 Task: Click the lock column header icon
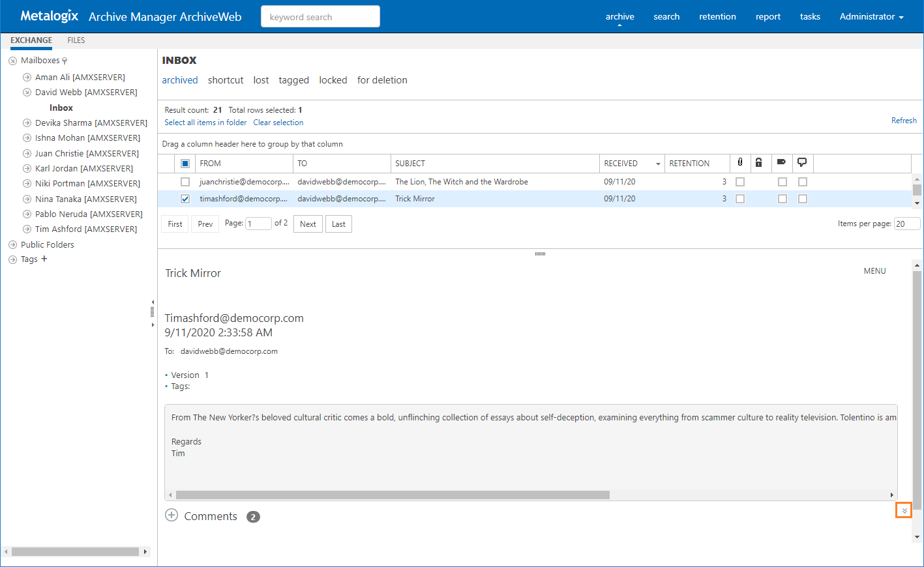coord(758,163)
